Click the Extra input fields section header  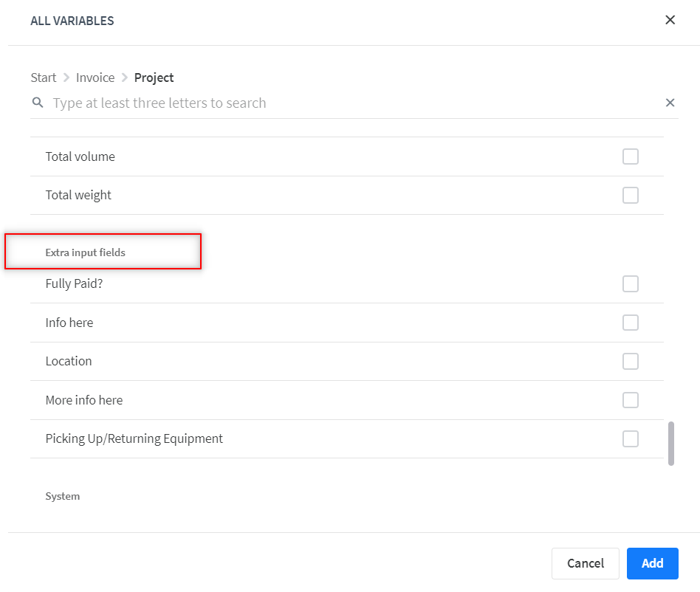point(85,252)
